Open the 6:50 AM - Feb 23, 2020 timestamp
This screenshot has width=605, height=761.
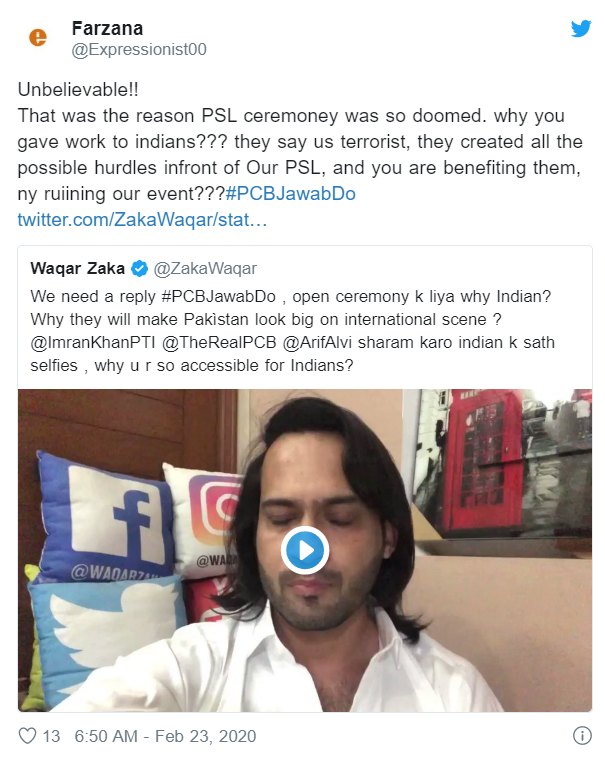165,736
